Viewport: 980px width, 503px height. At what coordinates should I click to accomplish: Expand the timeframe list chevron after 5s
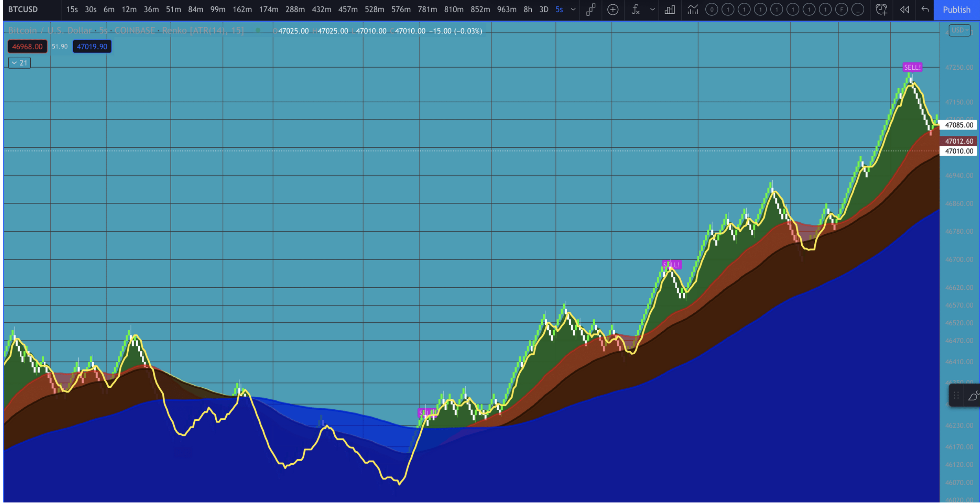click(573, 9)
